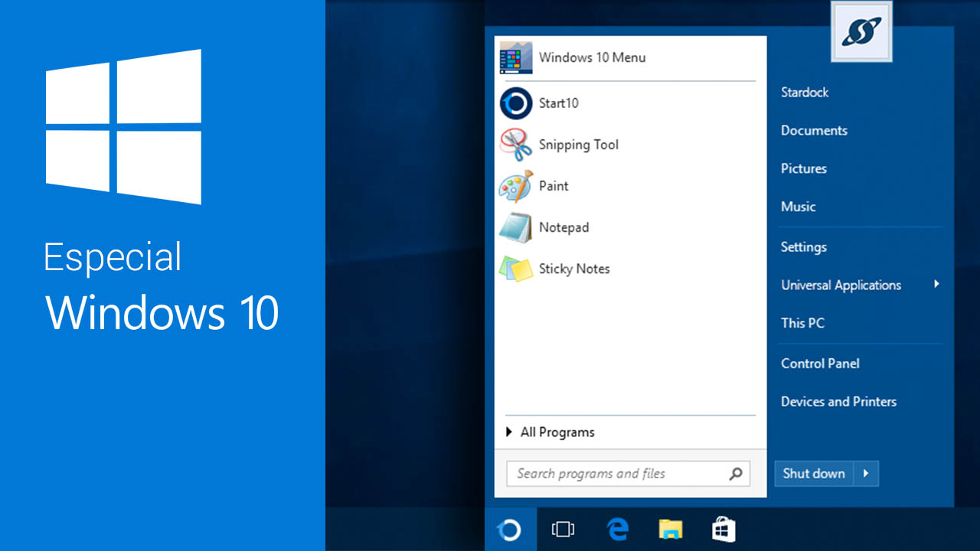The image size is (980, 551).
Task: Open the Snipping Tool scissors icon
Action: coord(516,145)
